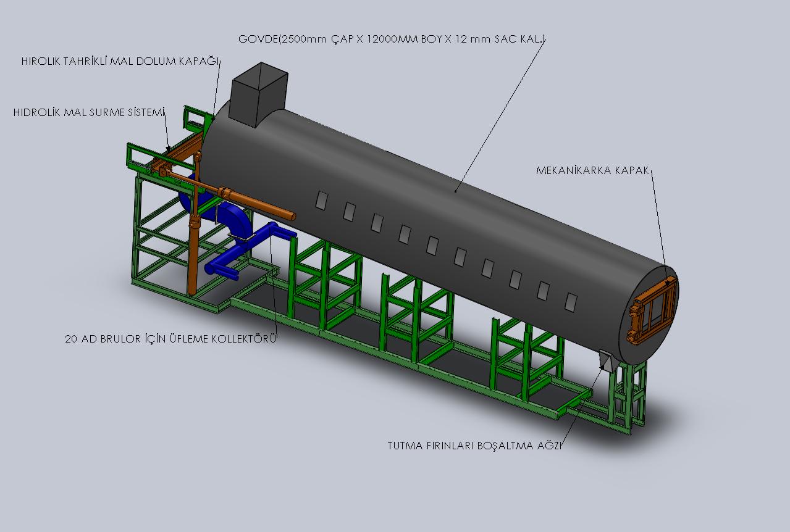790x532 pixels.
Task: Click the small gray discharge chute
Action: coord(605,360)
